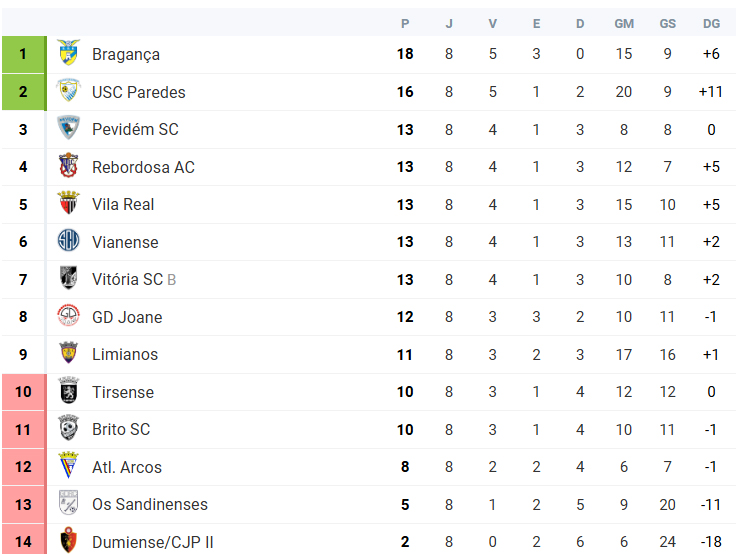Click the green position 1 badge
Viewport: 736px width, 554px height.
point(24,54)
